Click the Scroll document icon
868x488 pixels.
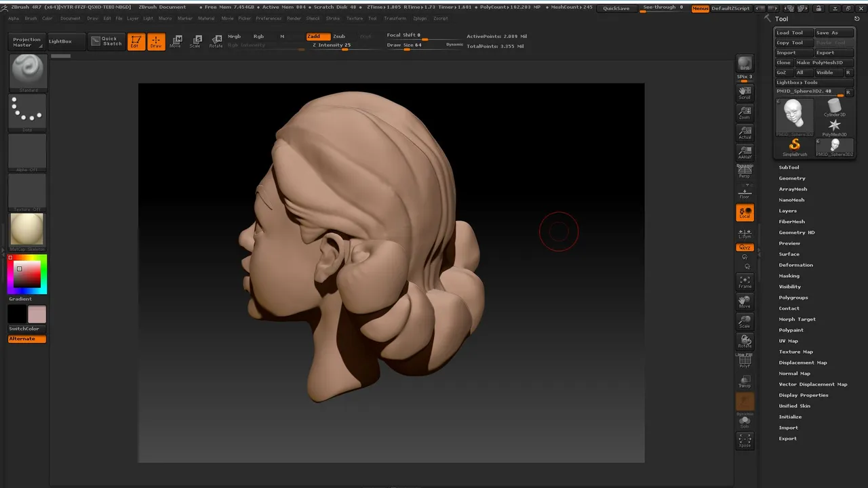(x=745, y=93)
